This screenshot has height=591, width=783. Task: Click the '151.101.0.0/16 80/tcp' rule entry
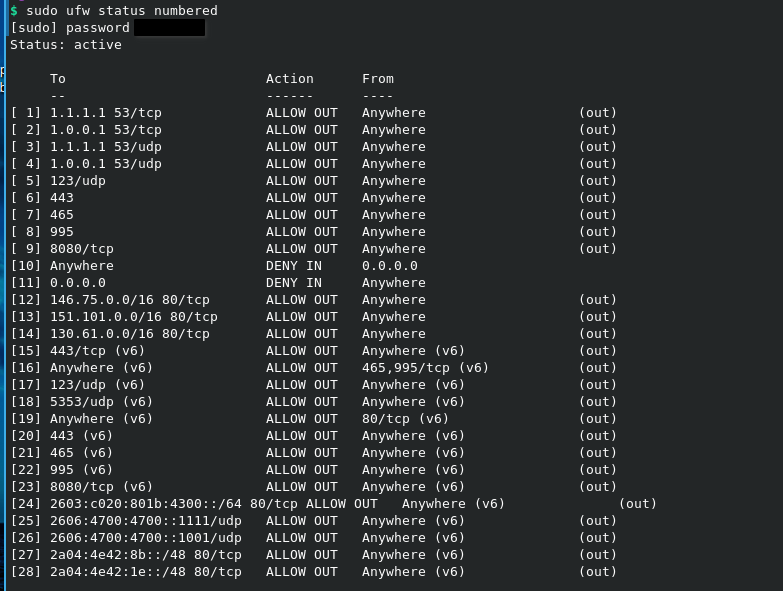tap(134, 316)
